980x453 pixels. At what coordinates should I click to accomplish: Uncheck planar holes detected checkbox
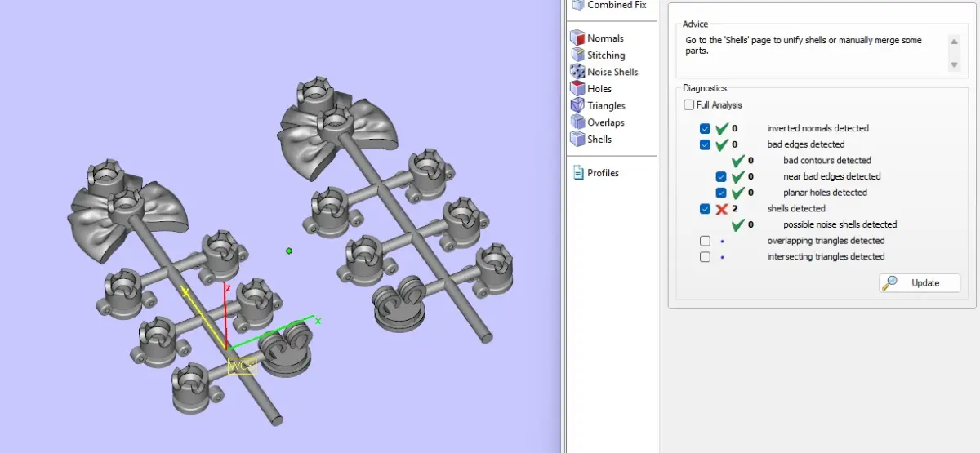coord(721,193)
